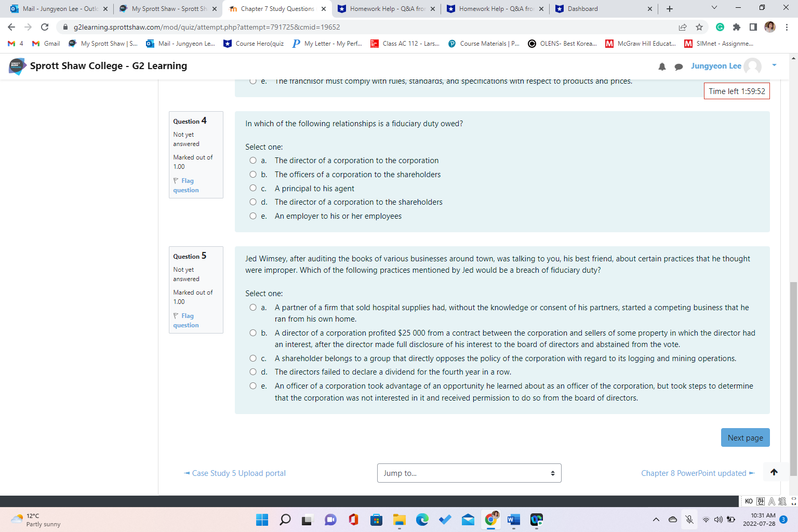798x532 pixels.
Task: Open the Grammarly extension icon
Action: [x=720, y=27]
